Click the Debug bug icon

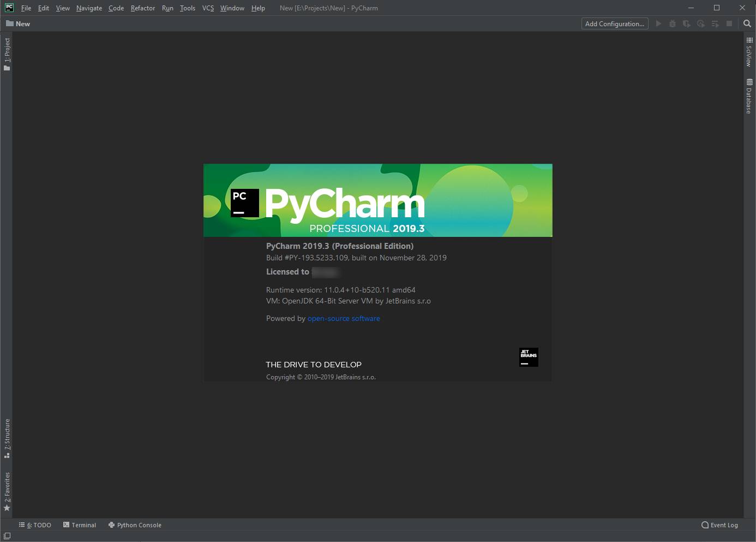click(673, 23)
